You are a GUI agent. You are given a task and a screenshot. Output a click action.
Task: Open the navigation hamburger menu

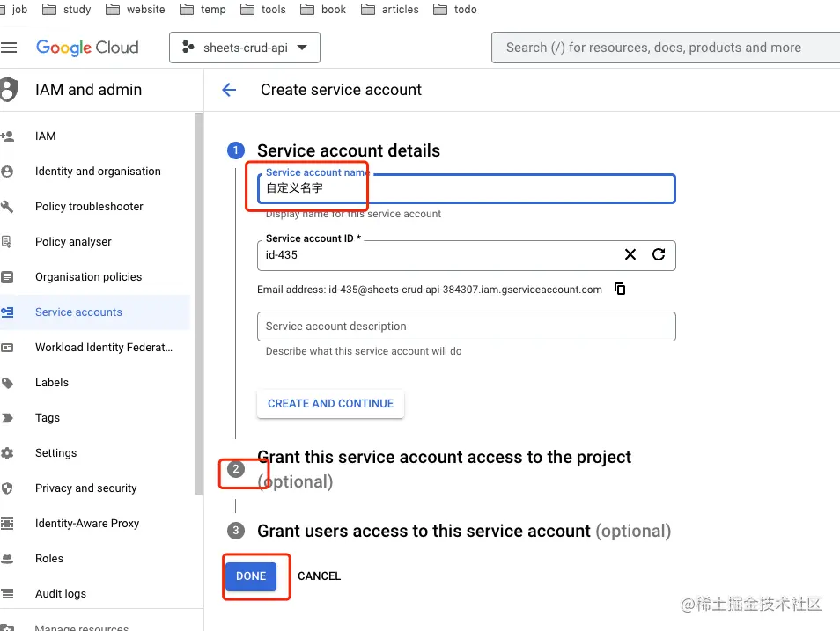point(11,47)
